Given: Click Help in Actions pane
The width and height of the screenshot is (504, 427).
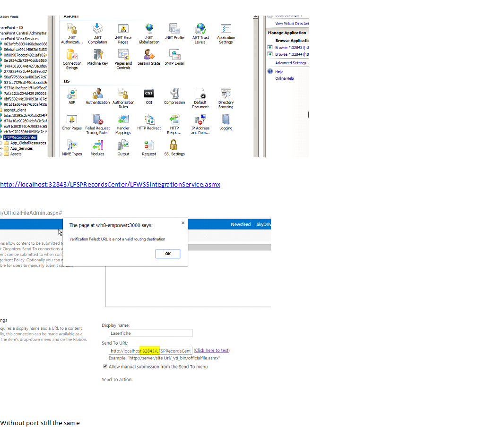Looking at the screenshot, I should 278,72.
